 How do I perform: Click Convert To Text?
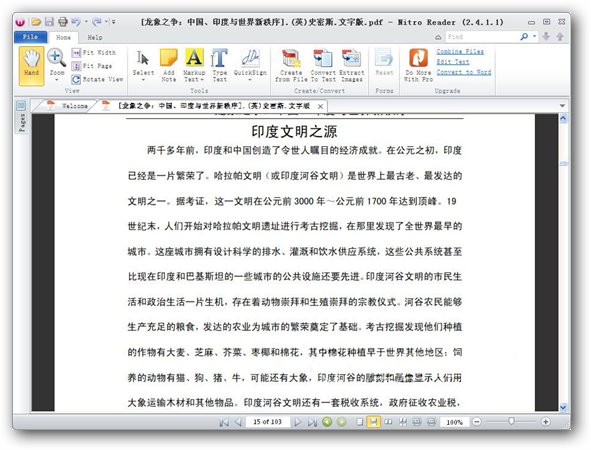[323, 66]
